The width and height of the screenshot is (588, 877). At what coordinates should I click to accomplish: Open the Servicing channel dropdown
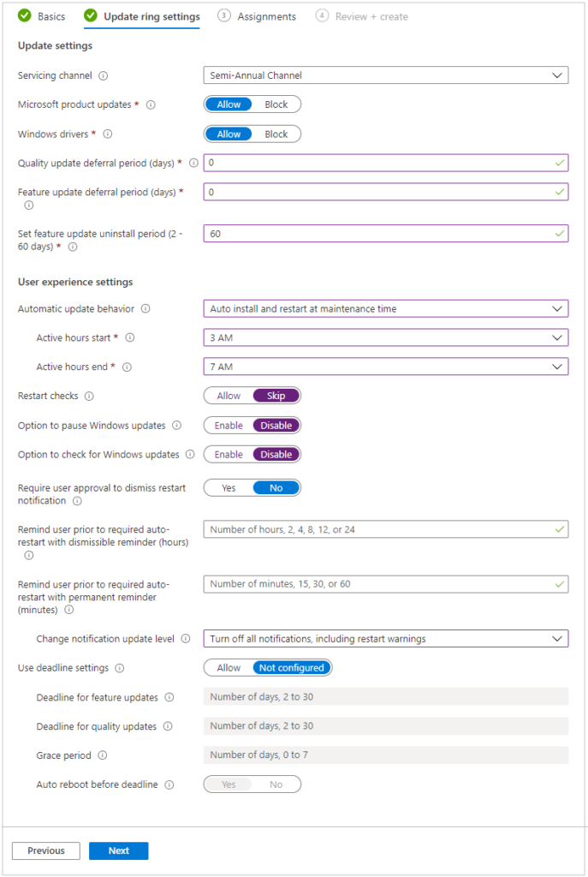point(385,75)
